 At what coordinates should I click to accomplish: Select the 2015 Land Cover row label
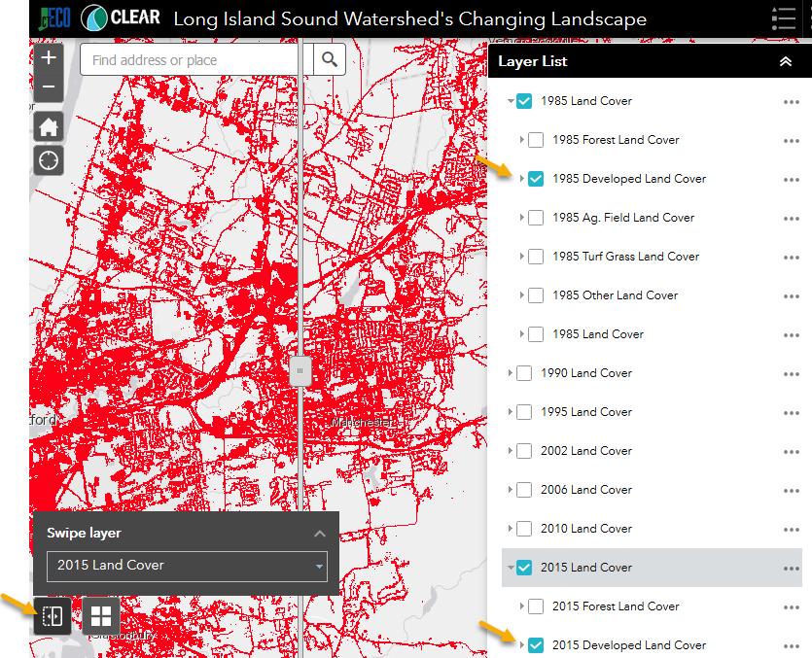click(586, 568)
